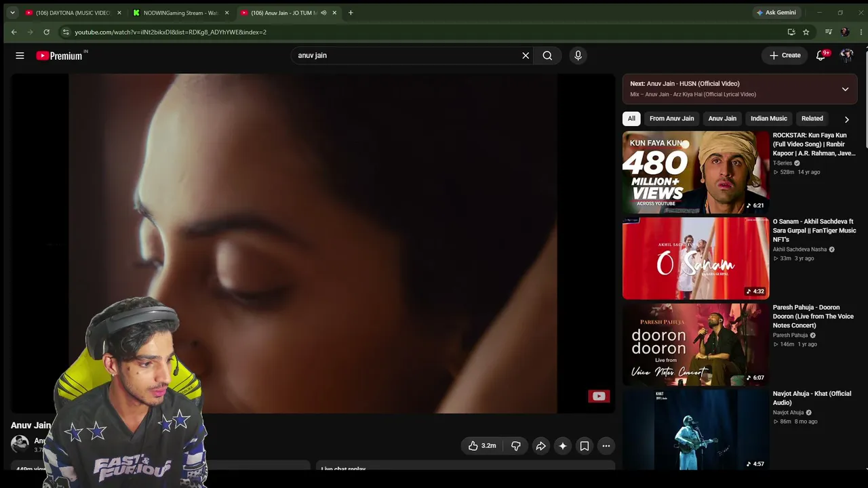Visit Navjot Ahuja channel name
Screen dimensions: 868x488
coord(788,413)
